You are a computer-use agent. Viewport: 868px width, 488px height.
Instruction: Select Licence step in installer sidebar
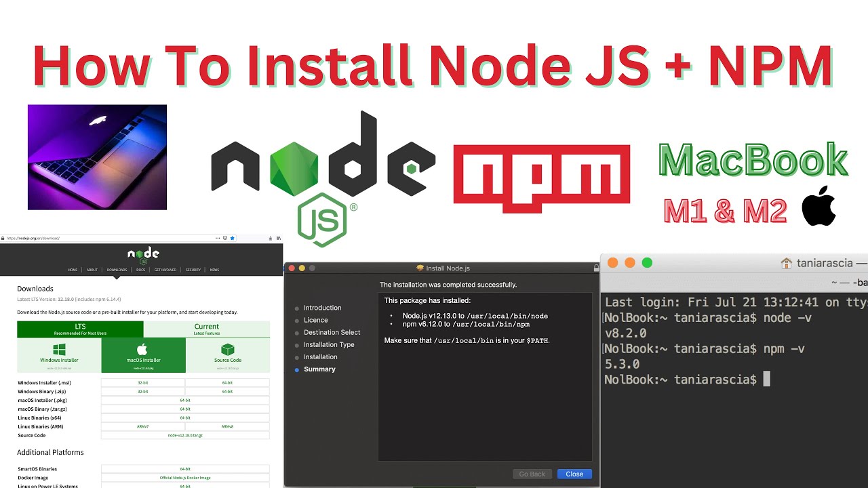316,320
